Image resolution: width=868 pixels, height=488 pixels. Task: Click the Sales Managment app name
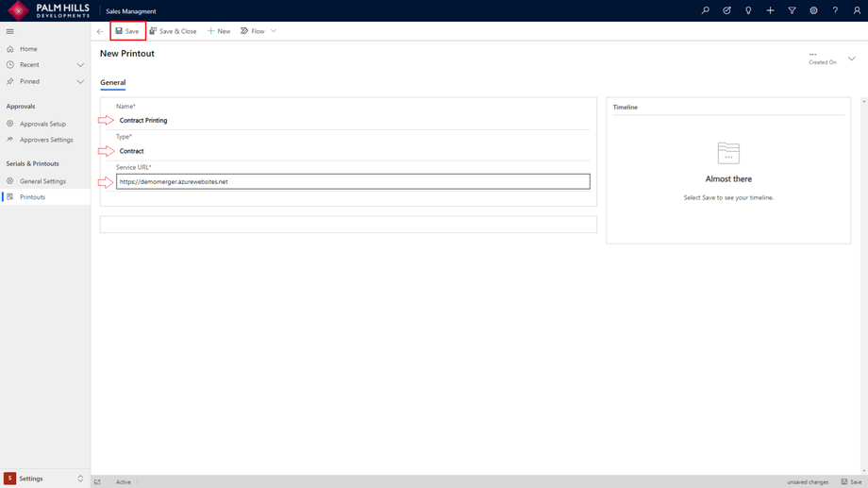tap(131, 11)
